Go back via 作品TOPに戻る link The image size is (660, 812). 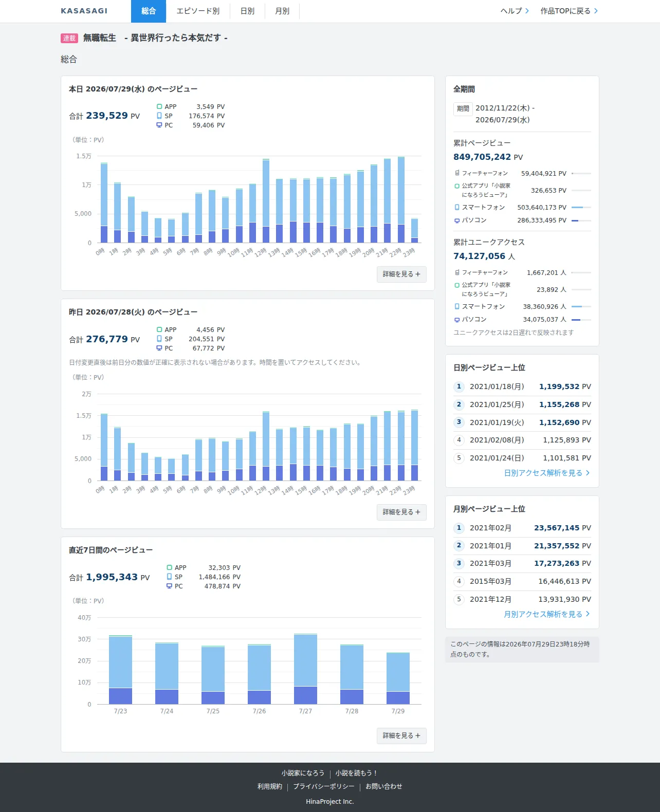click(569, 11)
